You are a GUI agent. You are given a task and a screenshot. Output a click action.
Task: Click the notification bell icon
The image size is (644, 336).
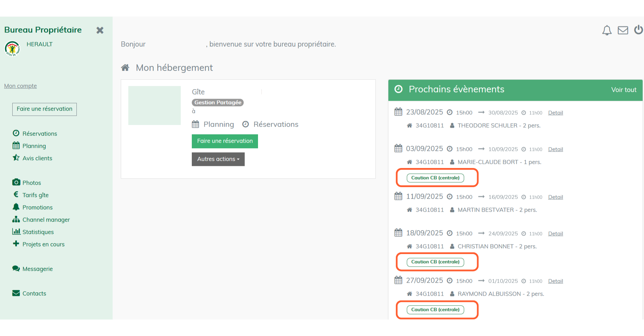(x=606, y=30)
